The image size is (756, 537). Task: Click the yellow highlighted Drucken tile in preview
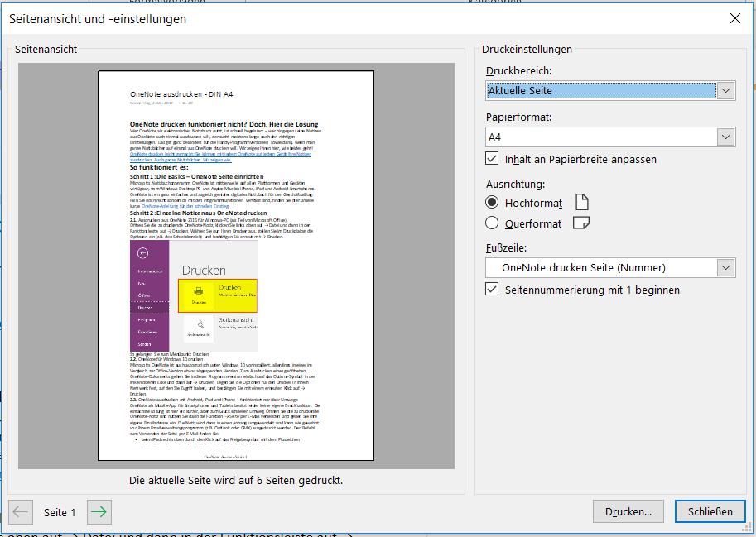pos(218,295)
